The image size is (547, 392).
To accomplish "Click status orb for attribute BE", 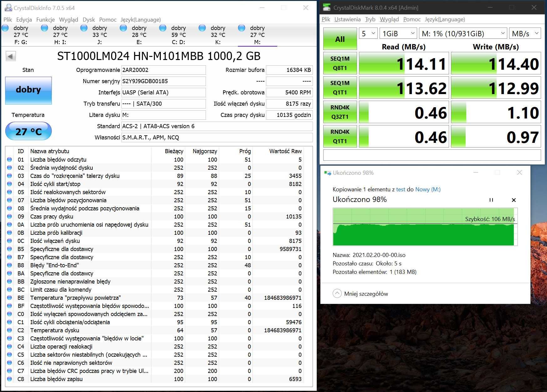I will [x=9, y=298].
